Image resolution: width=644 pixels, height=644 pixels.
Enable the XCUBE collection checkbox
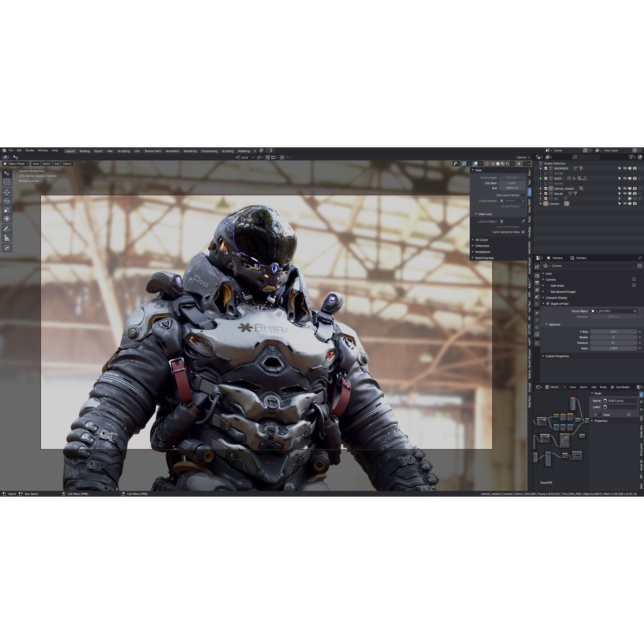tap(546, 173)
